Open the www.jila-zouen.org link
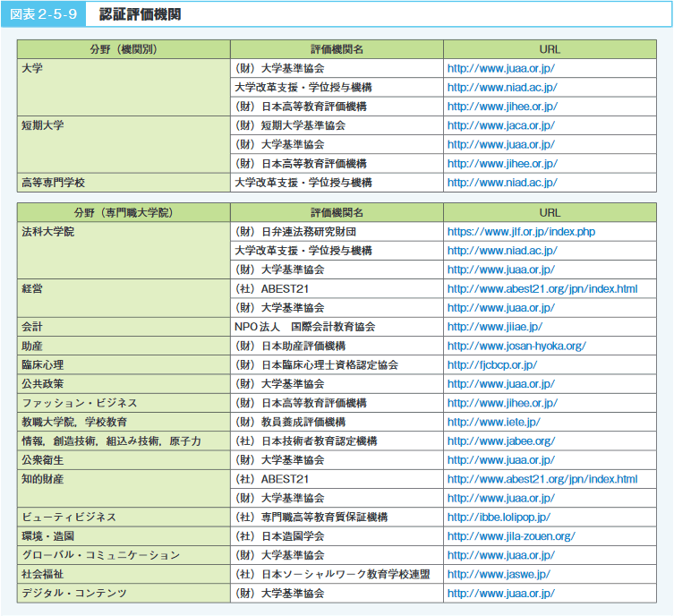This screenshot has width=674, height=616. pyautogui.click(x=511, y=536)
